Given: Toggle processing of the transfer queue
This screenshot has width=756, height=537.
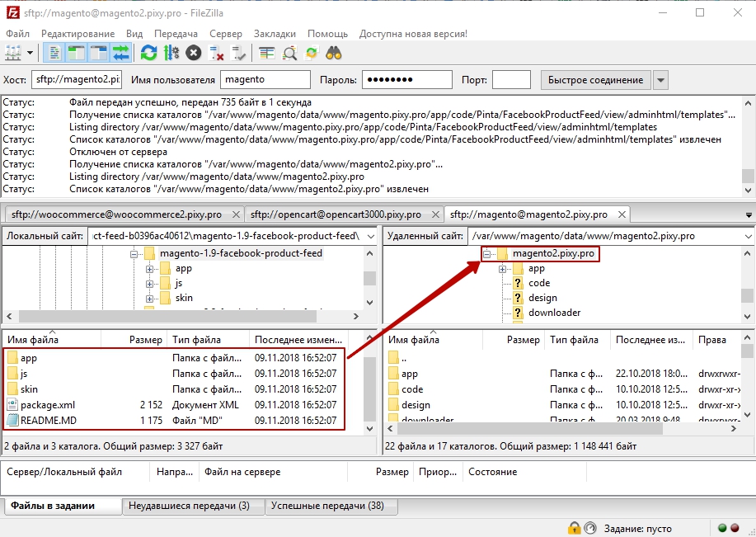Looking at the screenshot, I should (x=171, y=53).
